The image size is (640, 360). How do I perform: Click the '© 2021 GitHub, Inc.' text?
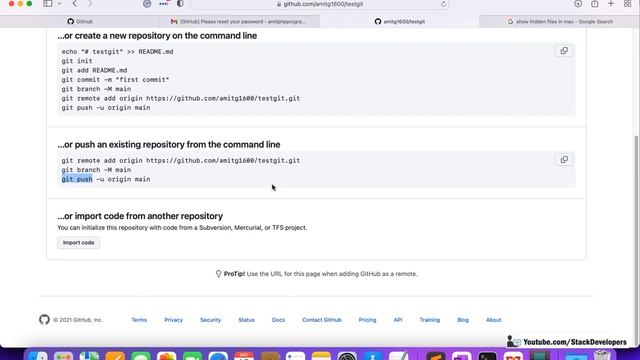point(78,320)
